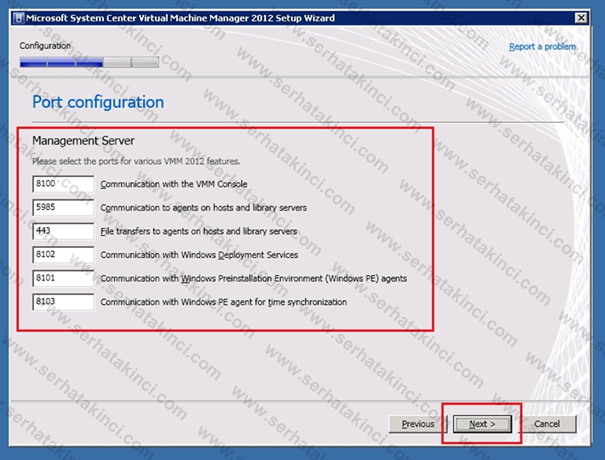Image resolution: width=605 pixels, height=460 pixels.
Task: Close the Setup Wizard window
Action: 581,18
